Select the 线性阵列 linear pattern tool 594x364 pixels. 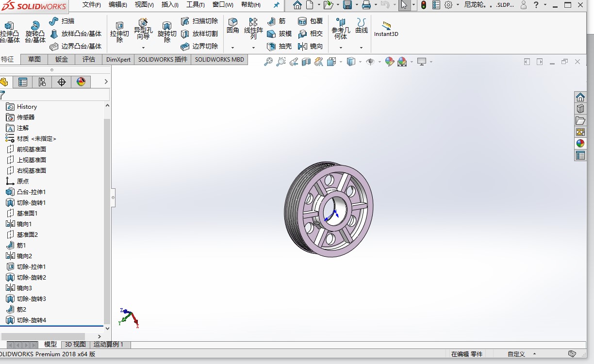[253, 29]
